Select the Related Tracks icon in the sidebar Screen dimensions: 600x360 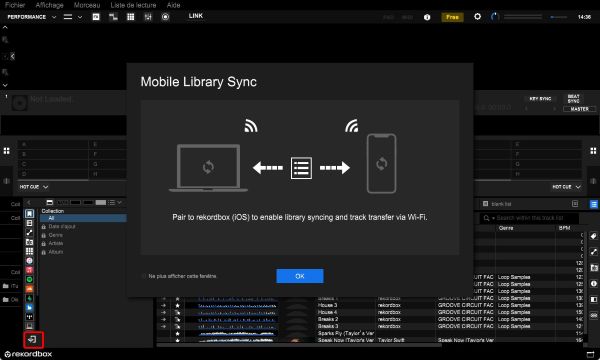(x=29, y=232)
